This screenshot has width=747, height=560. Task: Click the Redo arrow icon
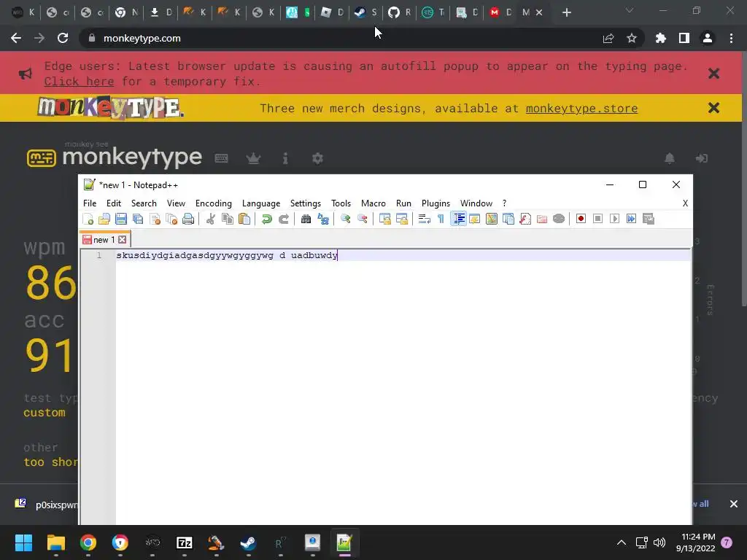tap(284, 219)
